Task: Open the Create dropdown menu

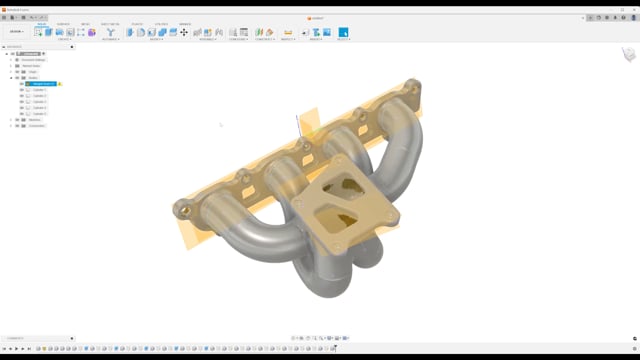Action: [x=64, y=39]
